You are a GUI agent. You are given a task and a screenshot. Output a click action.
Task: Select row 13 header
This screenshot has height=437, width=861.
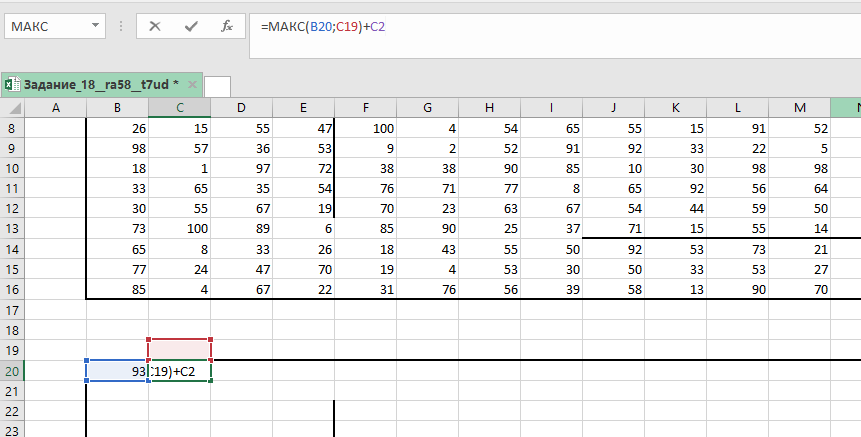coord(12,229)
